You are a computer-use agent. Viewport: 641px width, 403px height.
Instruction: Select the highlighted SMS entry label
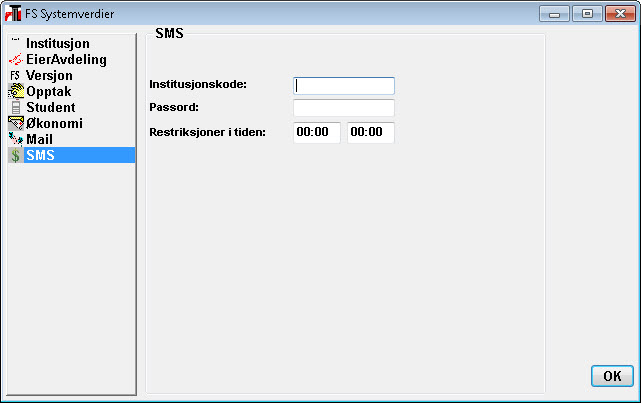[x=40, y=155]
